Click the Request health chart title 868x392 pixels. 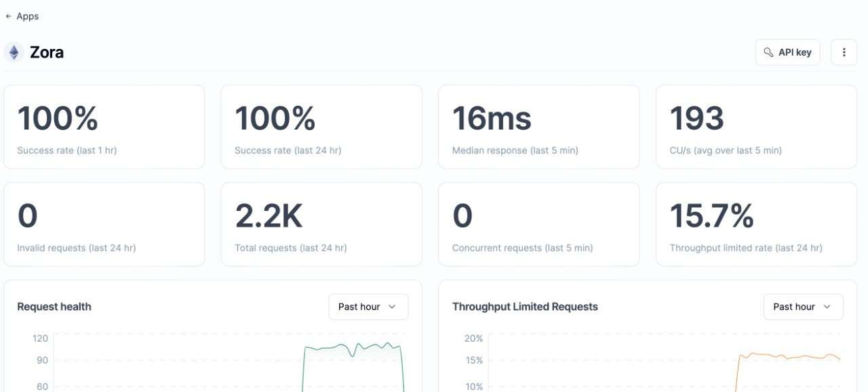pos(54,307)
